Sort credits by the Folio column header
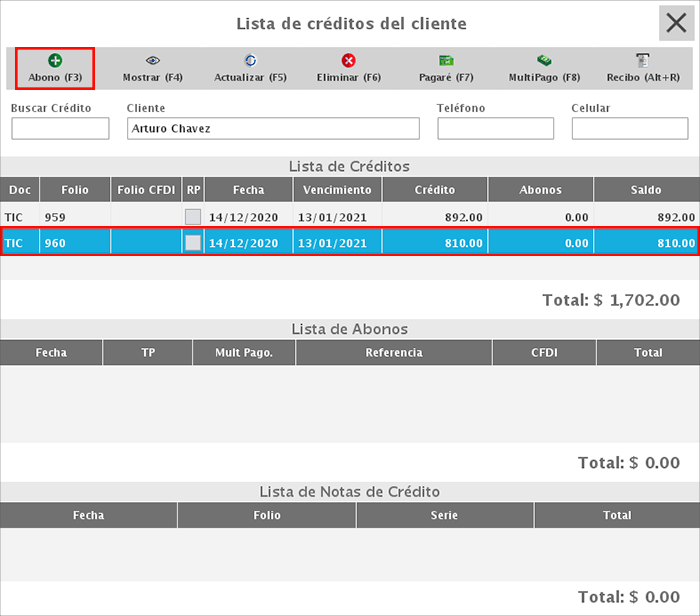 pyautogui.click(x=75, y=190)
